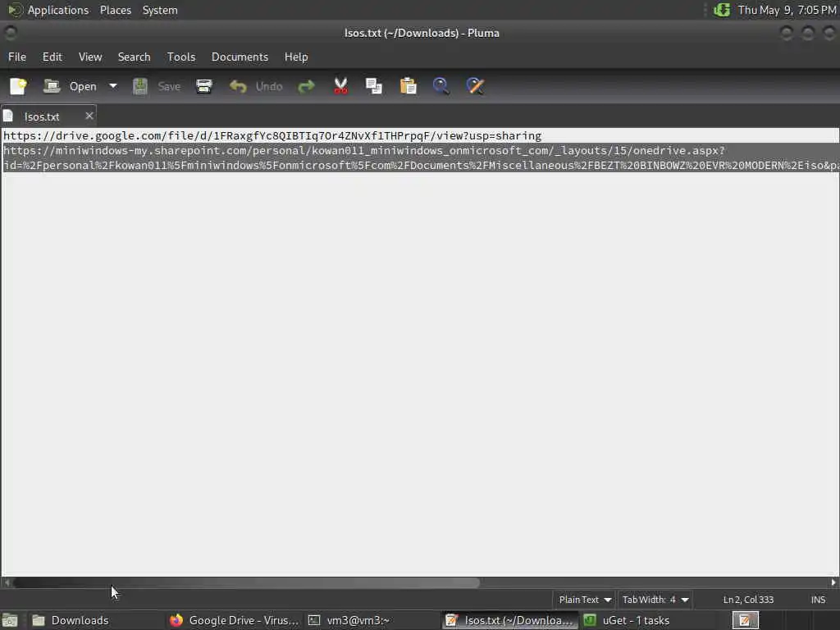Viewport: 840px width, 630px height.
Task: Click the sharepoint URL line in editor
Action: [421, 158]
